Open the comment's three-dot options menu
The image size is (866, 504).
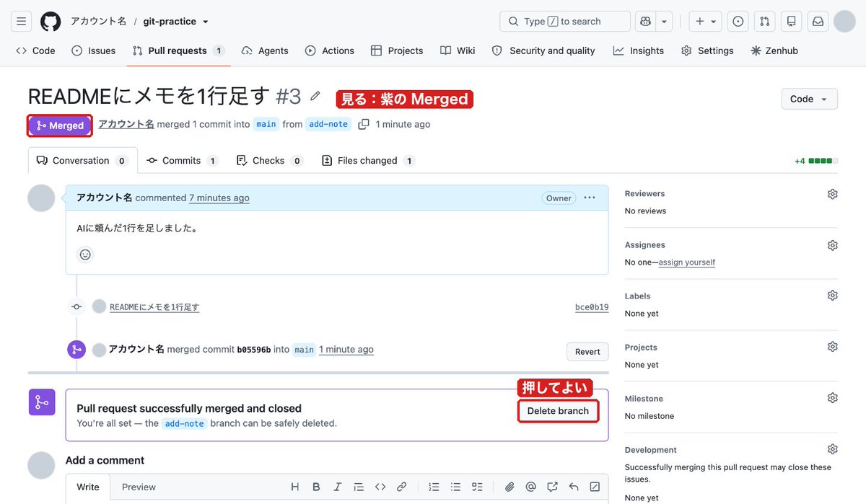coord(590,198)
